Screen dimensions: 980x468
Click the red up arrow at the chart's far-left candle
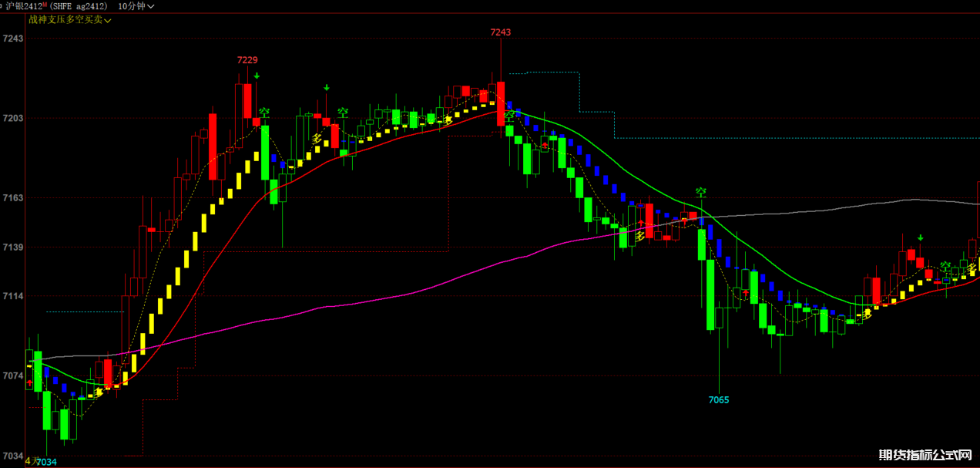(x=29, y=382)
